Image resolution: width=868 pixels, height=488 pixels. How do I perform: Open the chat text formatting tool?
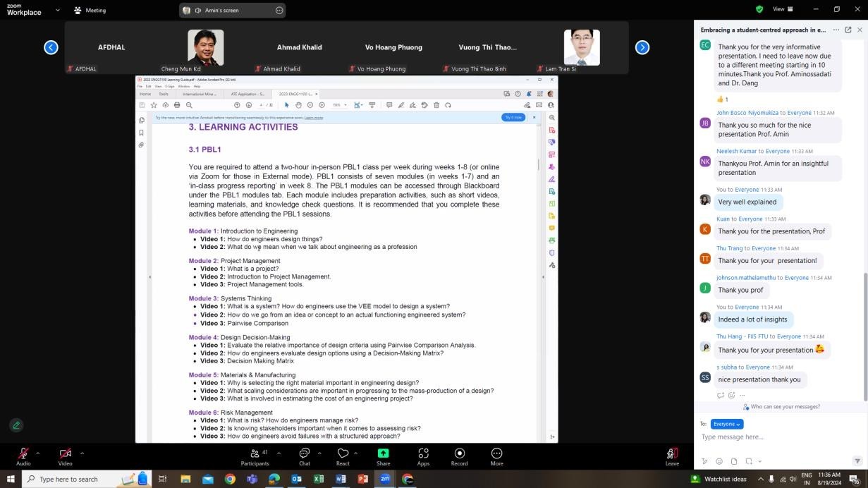click(704, 462)
